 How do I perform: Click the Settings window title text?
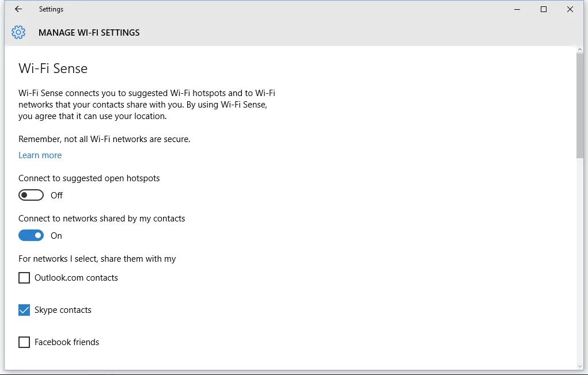51,9
